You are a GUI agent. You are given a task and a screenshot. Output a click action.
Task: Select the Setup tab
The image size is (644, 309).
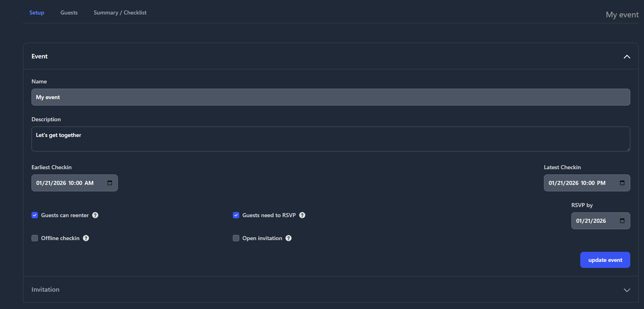[x=37, y=12]
